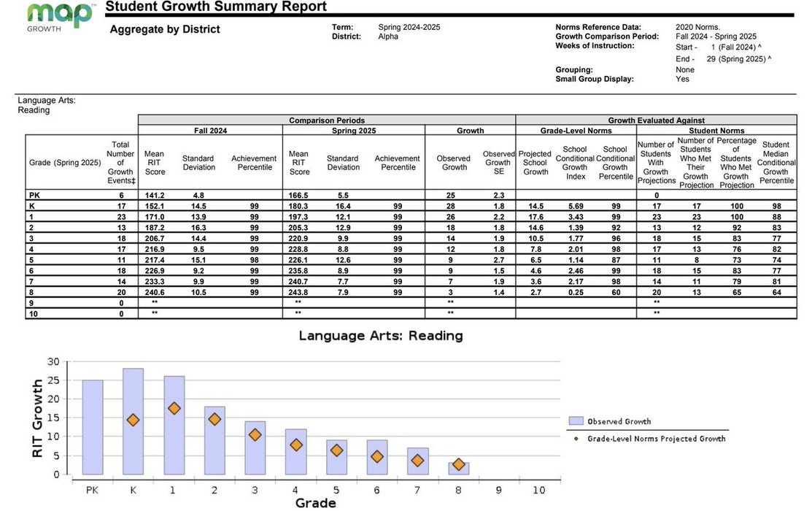Click 'Total Number of Growth Events' column header

pyautogui.click(x=120, y=162)
